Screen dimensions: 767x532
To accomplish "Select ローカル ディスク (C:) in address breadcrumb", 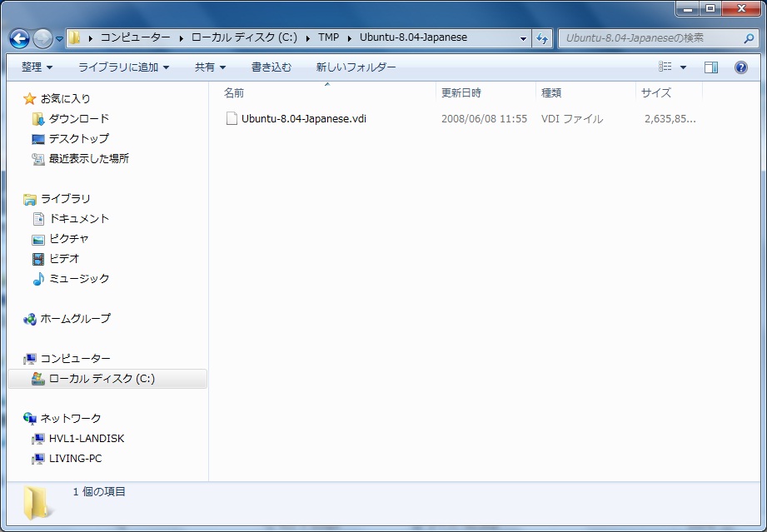I will pos(244,37).
